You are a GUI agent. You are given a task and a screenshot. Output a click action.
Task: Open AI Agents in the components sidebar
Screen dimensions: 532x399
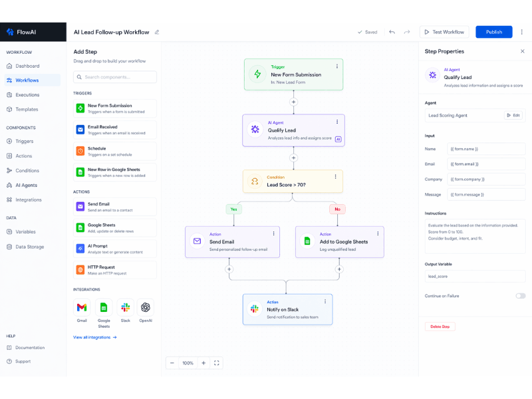(x=27, y=185)
